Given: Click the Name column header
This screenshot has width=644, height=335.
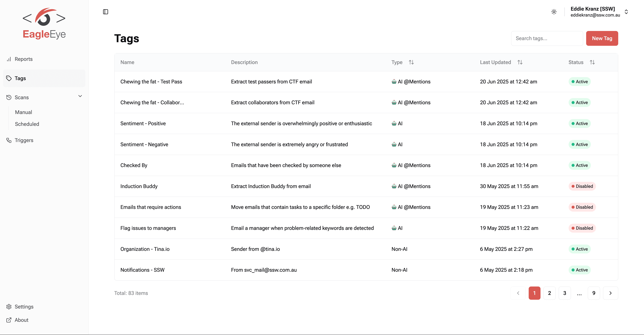Looking at the screenshot, I should click(127, 62).
